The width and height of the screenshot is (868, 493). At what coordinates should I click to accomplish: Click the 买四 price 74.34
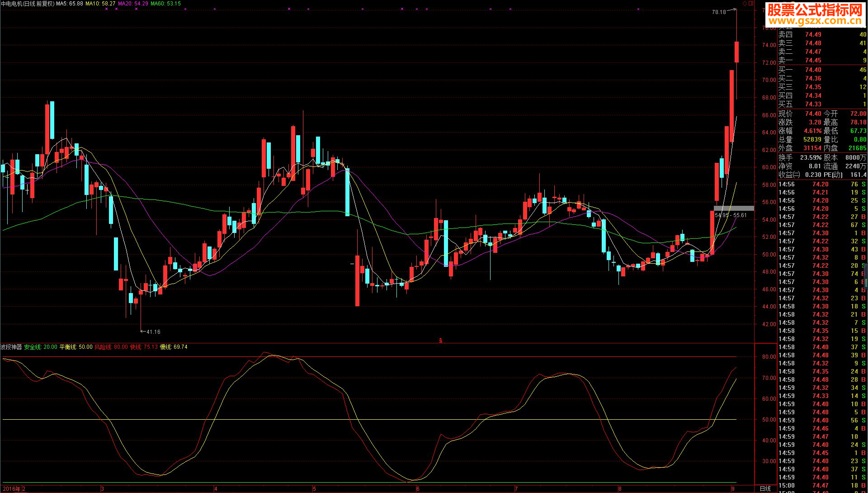813,95
